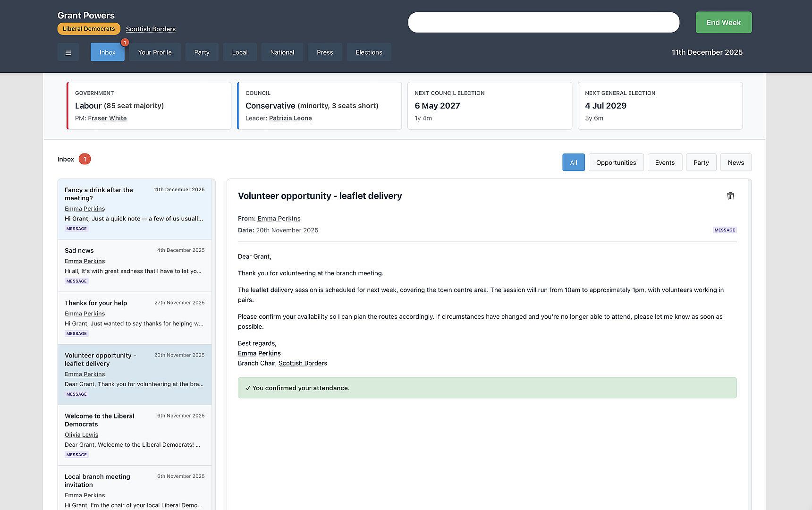This screenshot has width=812, height=510.
Task: Go to the Local tab
Action: pyautogui.click(x=239, y=52)
